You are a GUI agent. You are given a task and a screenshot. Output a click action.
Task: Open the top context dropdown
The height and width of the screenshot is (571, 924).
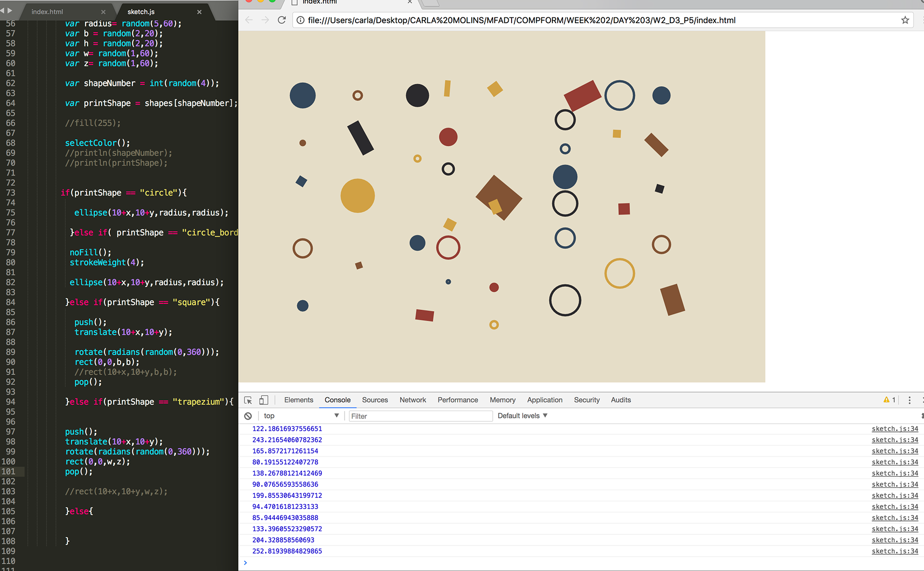pos(301,416)
